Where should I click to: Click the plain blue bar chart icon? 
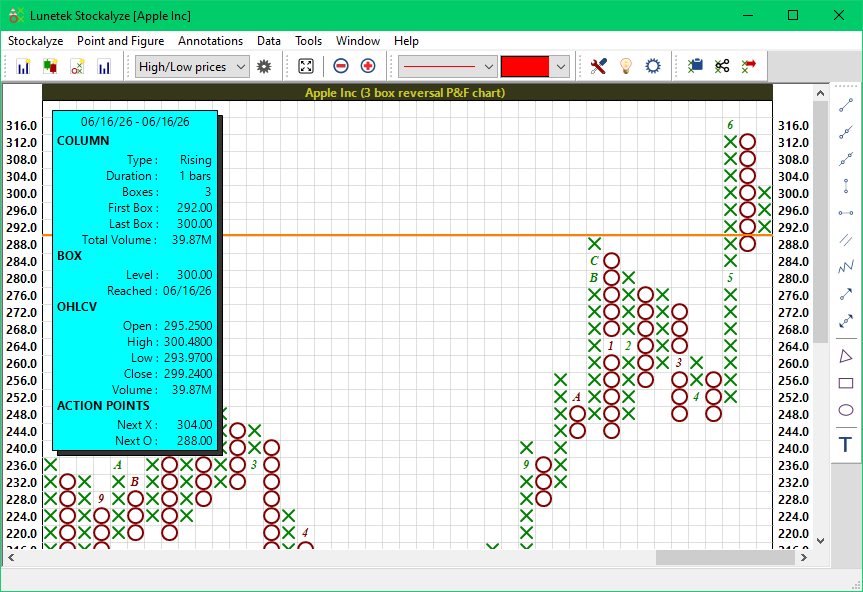[104, 67]
